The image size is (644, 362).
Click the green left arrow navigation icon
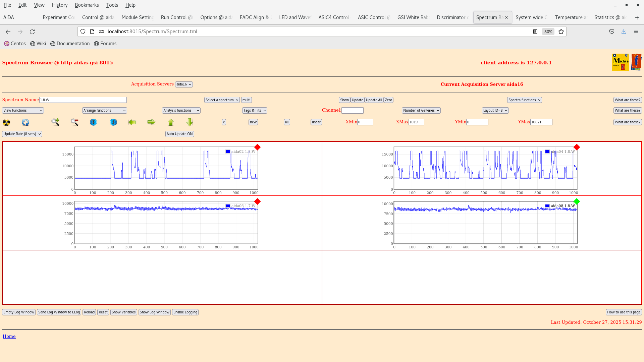(x=132, y=122)
